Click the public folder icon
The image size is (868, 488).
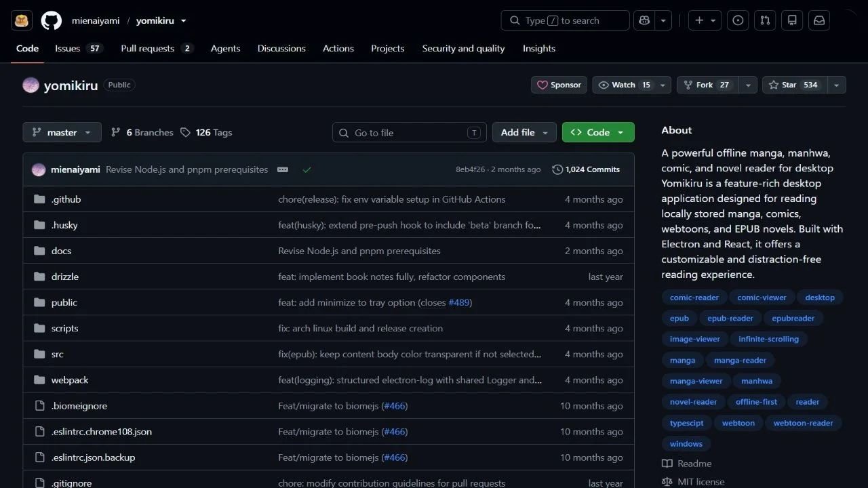pyautogui.click(x=39, y=302)
